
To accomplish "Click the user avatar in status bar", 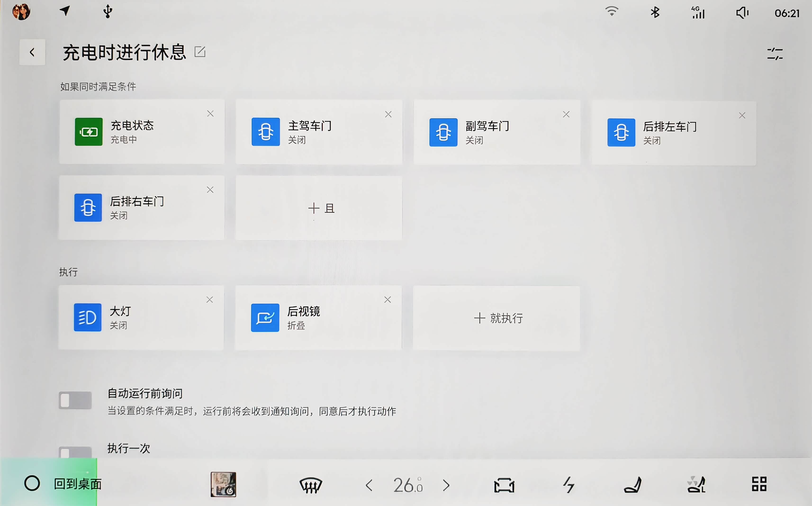I will point(21,12).
